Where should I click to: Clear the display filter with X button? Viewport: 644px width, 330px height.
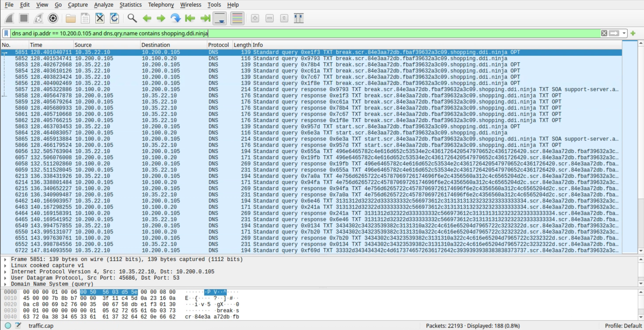pos(604,33)
